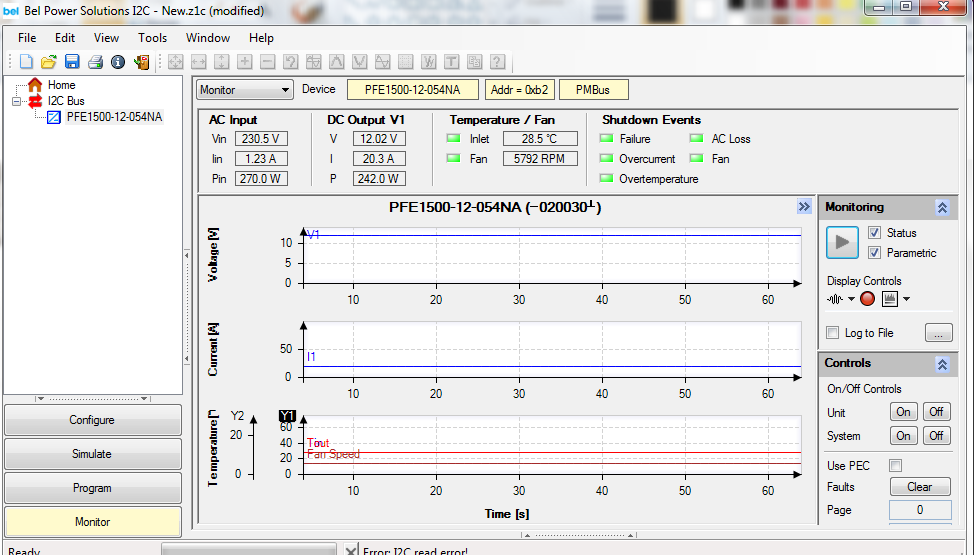Click the New file toolbar icon
The height and width of the screenshot is (555, 976).
(26, 62)
